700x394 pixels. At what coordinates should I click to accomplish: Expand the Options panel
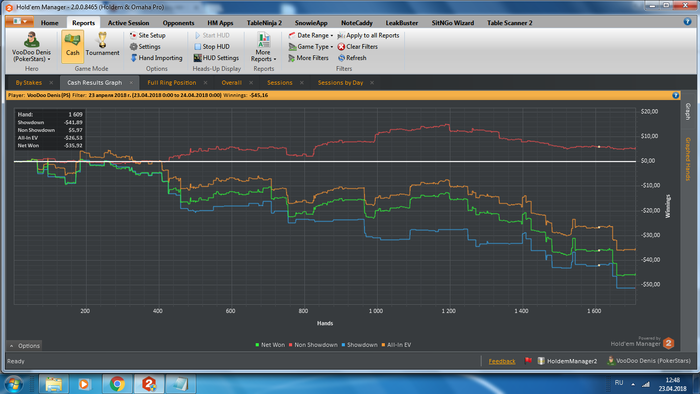25,346
